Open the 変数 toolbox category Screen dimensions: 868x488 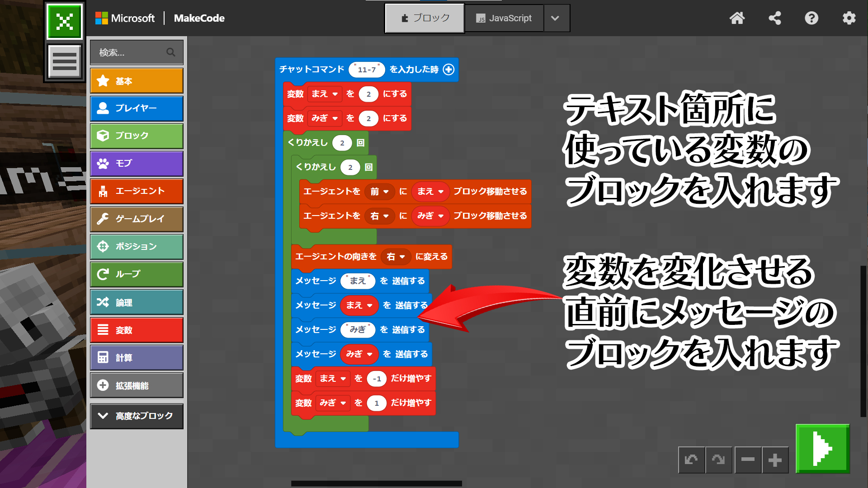(137, 330)
